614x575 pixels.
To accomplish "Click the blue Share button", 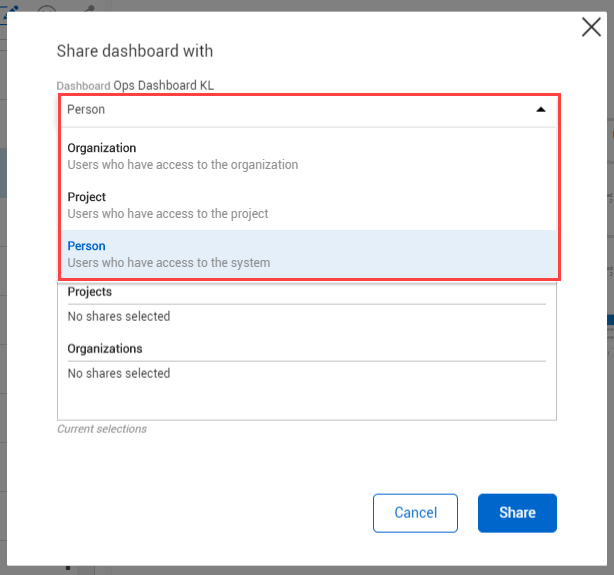I will click(x=517, y=513).
